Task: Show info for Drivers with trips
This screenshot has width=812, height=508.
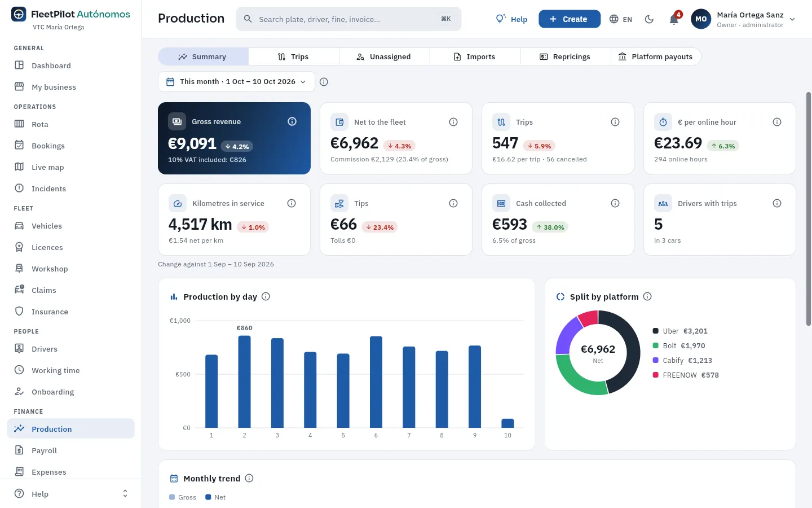Action: tap(777, 203)
